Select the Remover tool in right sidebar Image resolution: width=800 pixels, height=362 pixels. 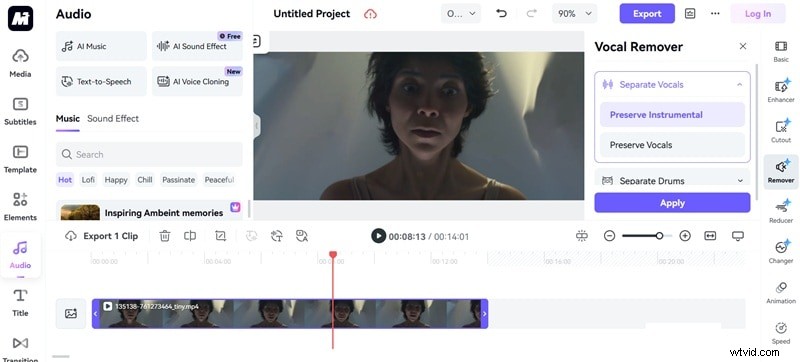[x=781, y=172]
